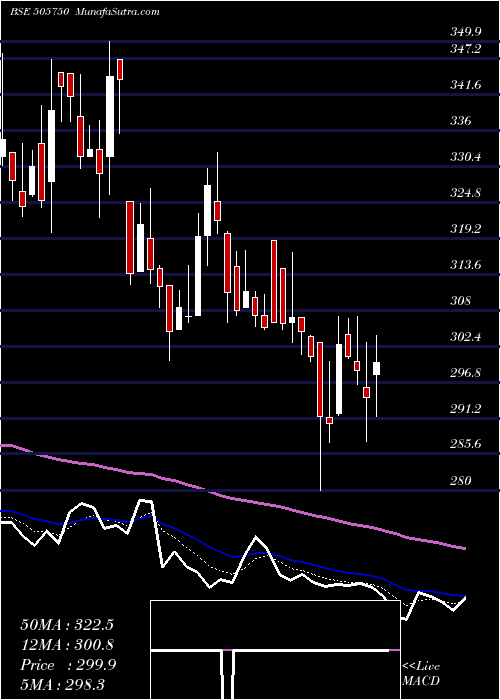This screenshot has width=500, height=700.
Task: Click the 308 price axis label
Action: pos(461,301)
